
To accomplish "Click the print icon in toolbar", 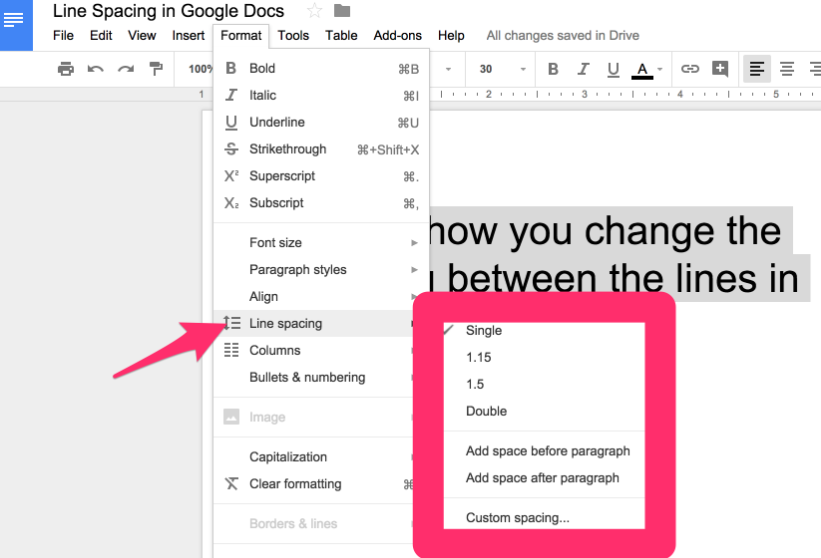I will 66,69.
